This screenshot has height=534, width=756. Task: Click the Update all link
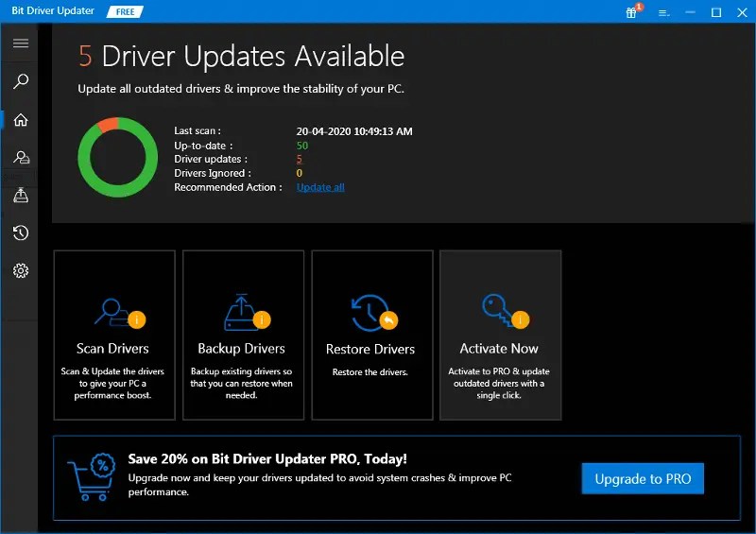coord(320,187)
